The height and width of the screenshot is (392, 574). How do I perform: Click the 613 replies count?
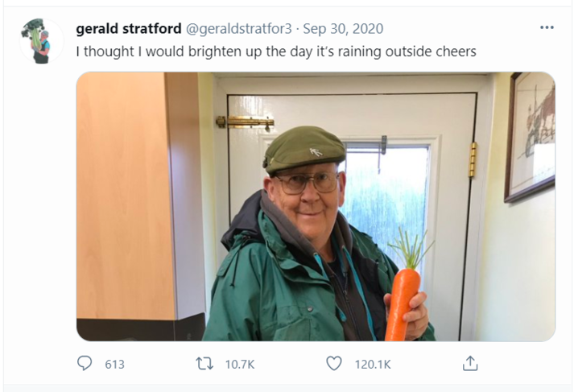[x=114, y=365]
